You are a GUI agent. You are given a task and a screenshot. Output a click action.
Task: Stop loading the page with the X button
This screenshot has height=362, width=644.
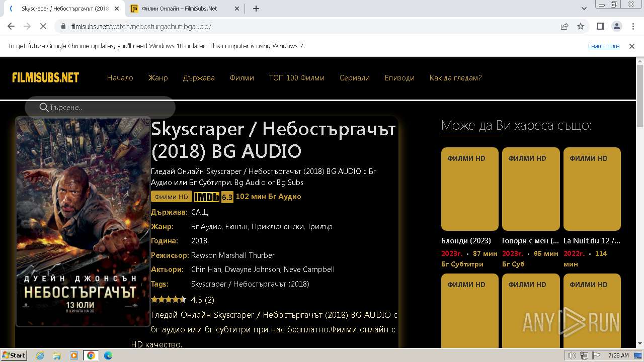[43, 26]
